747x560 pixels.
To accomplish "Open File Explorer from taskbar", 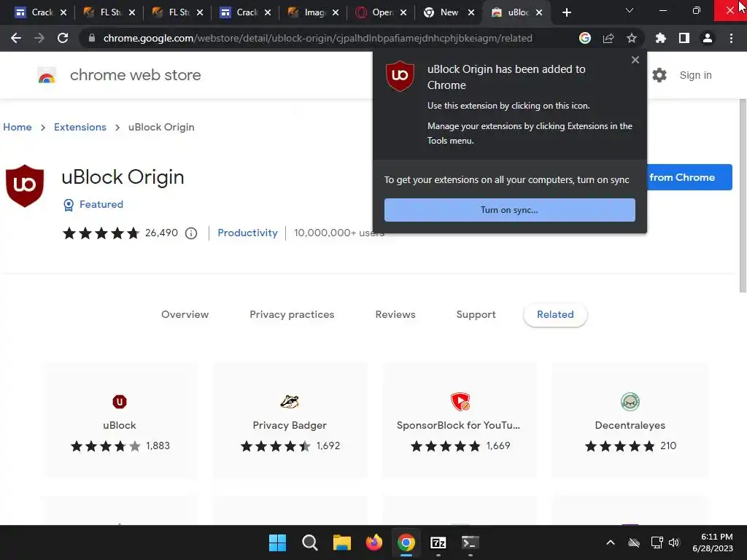I will (341, 542).
